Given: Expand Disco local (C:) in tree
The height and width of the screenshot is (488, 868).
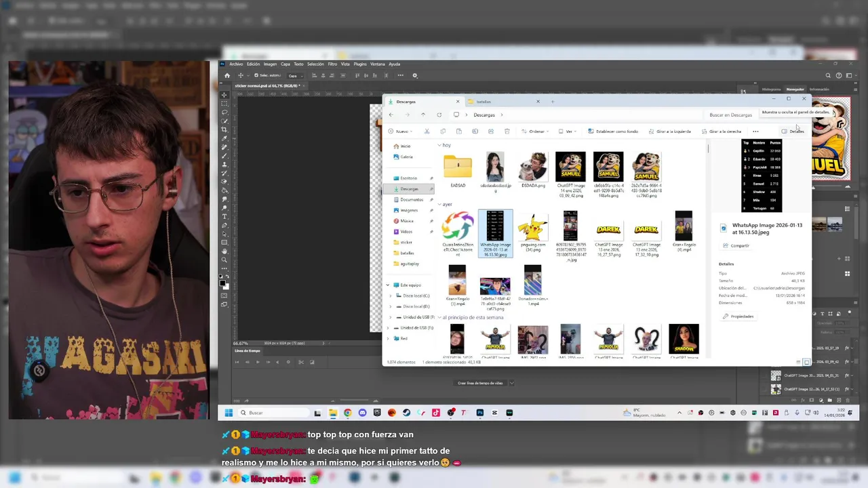Looking at the screenshot, I should tap(390, 296).
